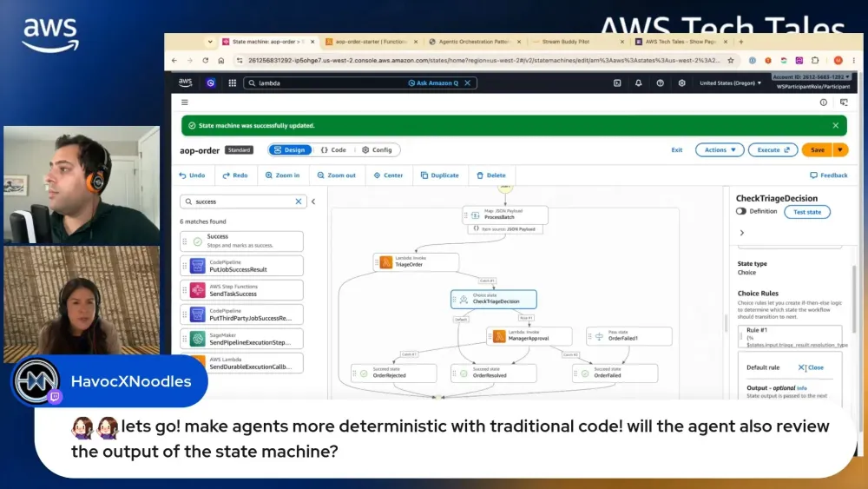Select the Success state in the list
This screenshot has width=868, height=489.
click(x=241, y=241)
